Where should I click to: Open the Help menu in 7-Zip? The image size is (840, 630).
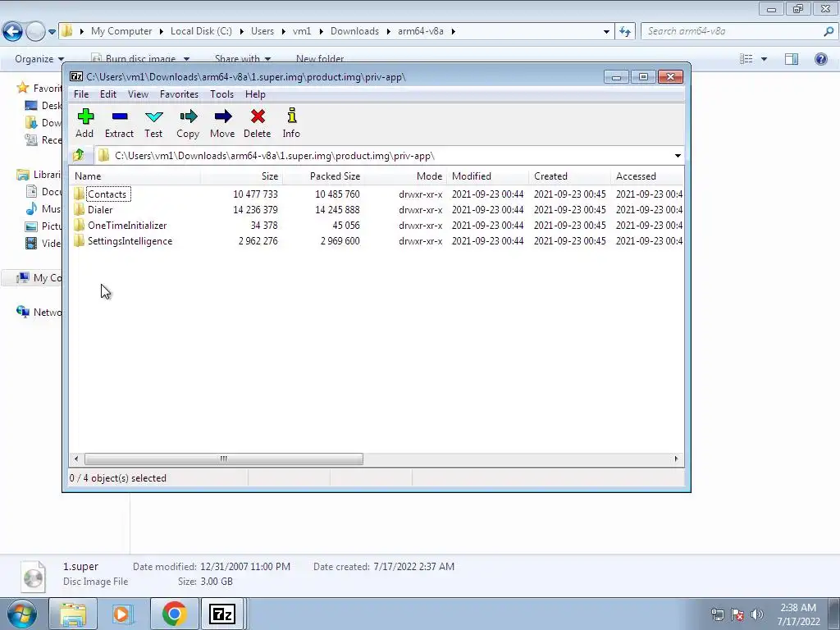click(256, 94)
